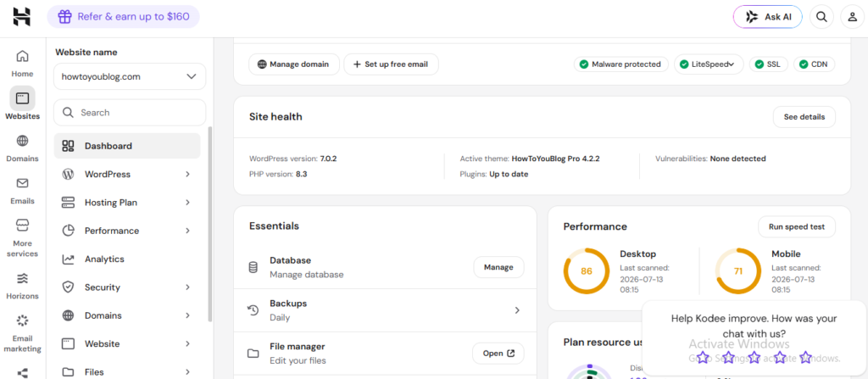This screenshot has width=868, height=379.
Task: Expand the Website menu chevron
Action: 187,343
